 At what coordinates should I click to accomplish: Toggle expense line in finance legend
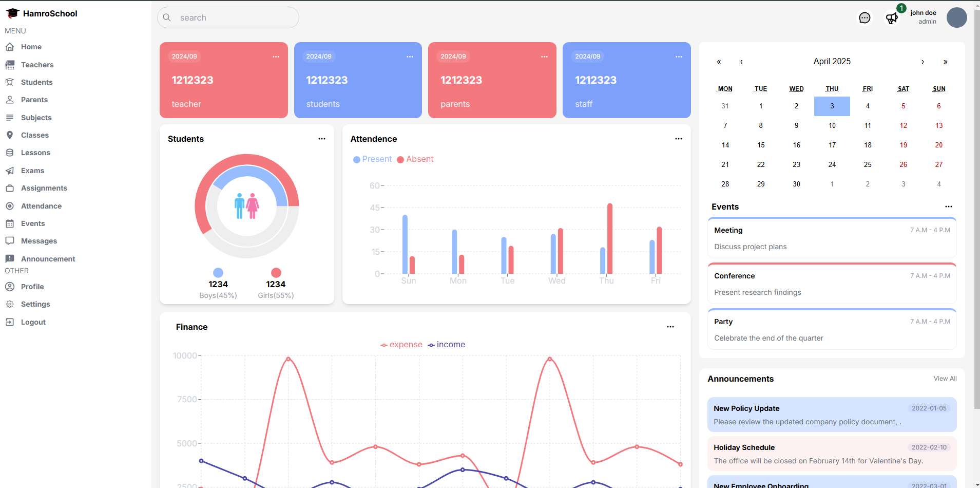click(401, 345)
